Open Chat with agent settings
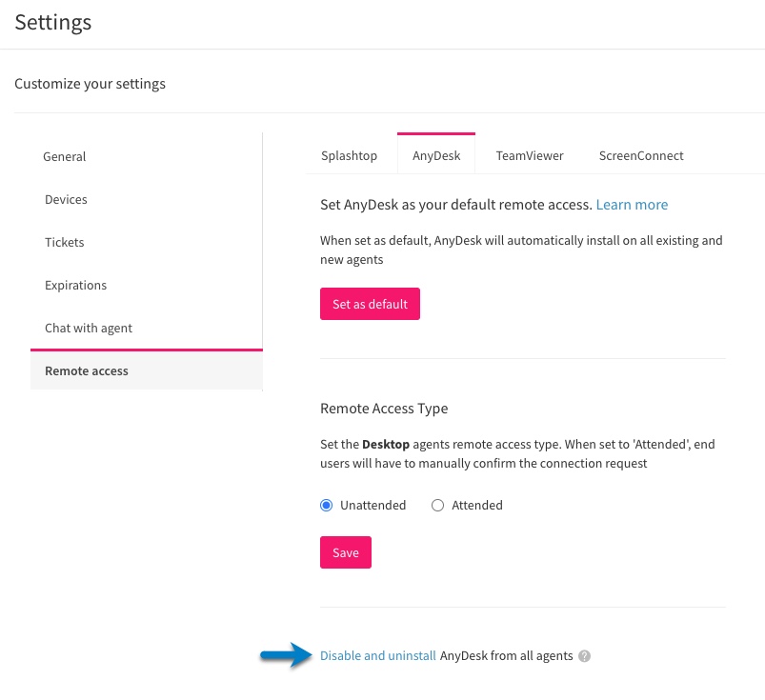The width and height of the screenshot is (765, 700). coord(89,329)
